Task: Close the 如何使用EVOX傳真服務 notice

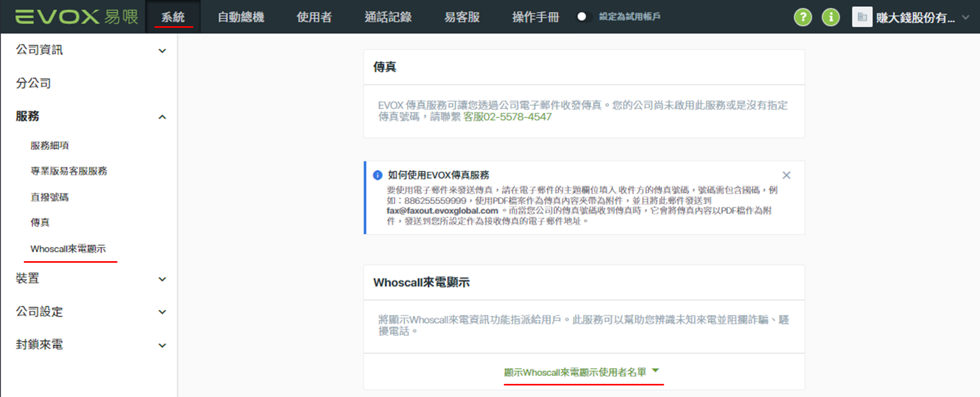Action: point(786,175)
